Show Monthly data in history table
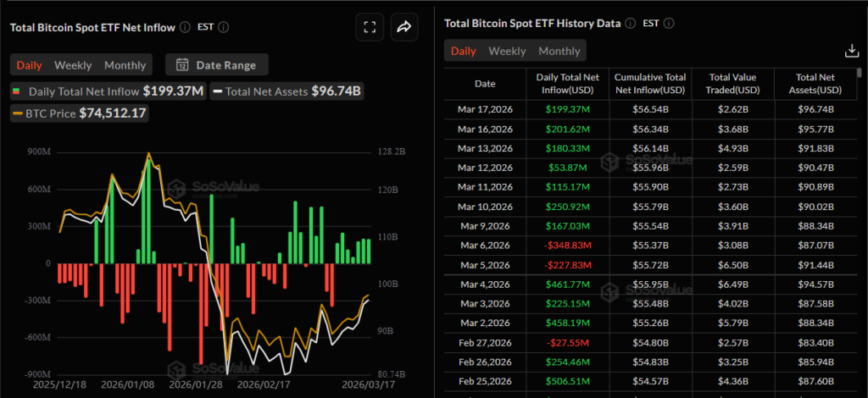The image size is (868, 398). pyautogui.click(x=559, y=51)
